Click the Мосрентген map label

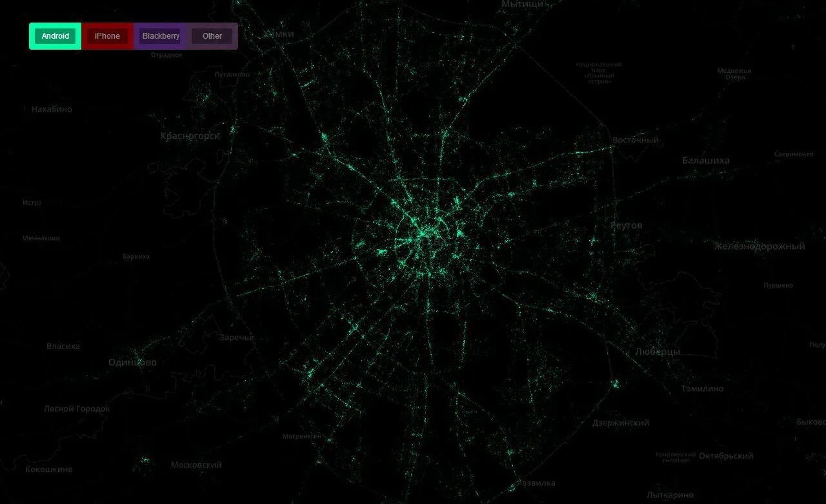301,436
